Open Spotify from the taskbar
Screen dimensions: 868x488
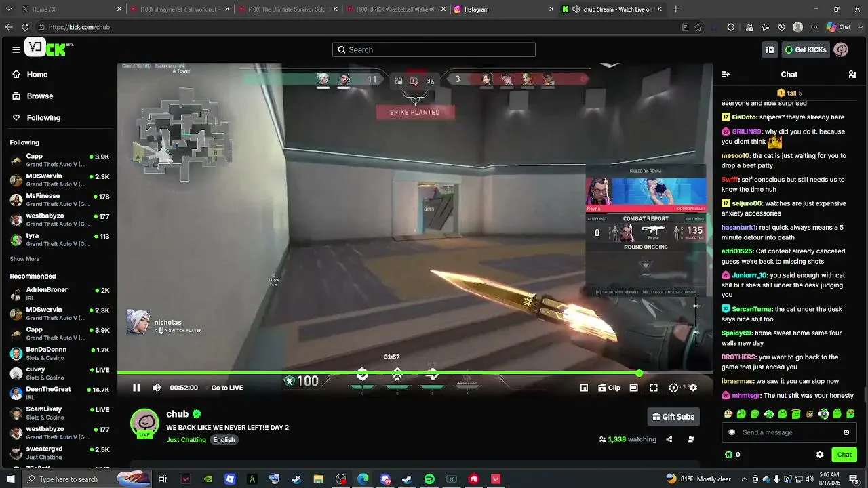pos(429,479)
